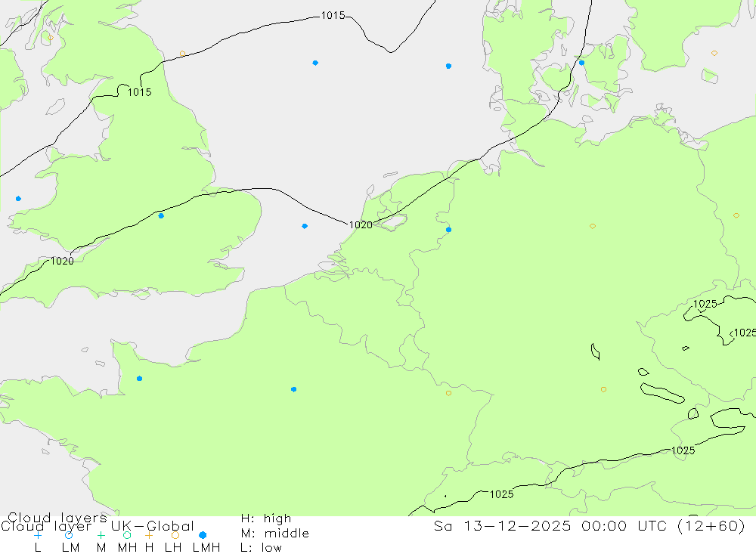Click orange circle marker over north-central Germany
The image size is (756, 554).
pos(593,226)
